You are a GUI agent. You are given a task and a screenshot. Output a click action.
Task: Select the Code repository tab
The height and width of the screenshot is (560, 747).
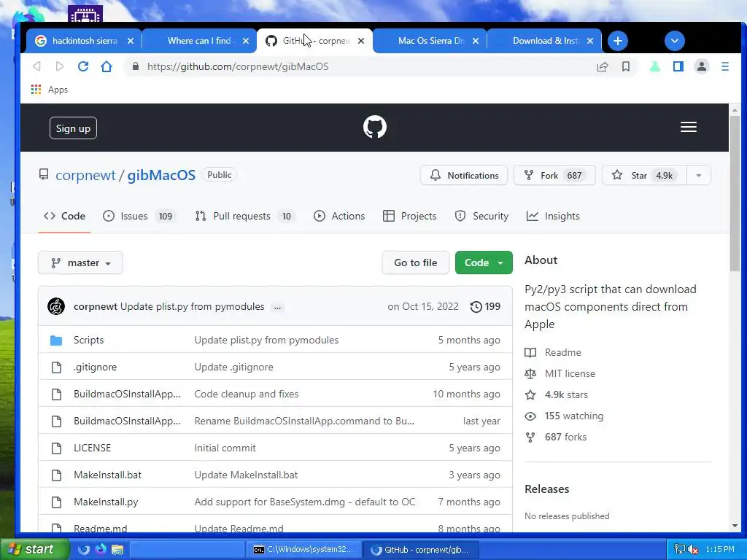click(x=64, y=216)
